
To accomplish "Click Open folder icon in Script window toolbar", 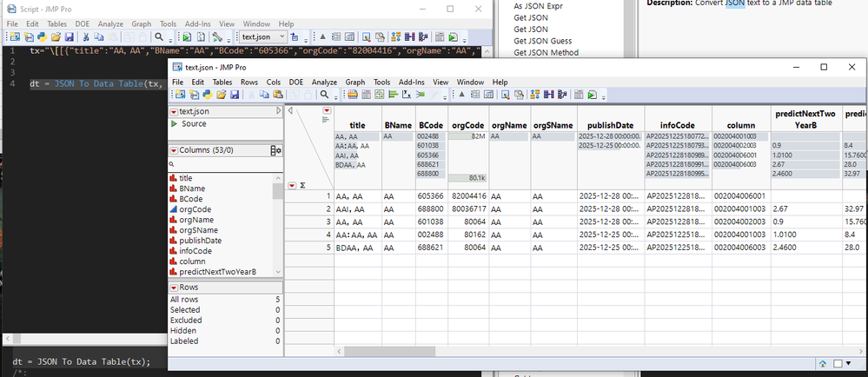I will pos(56,37).
